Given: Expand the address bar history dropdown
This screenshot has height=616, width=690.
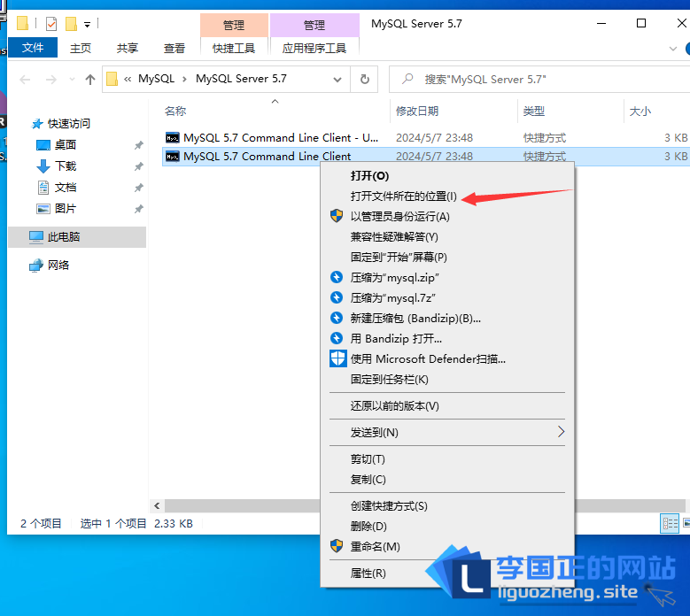Looking at the screenshot, I should 337,80.
